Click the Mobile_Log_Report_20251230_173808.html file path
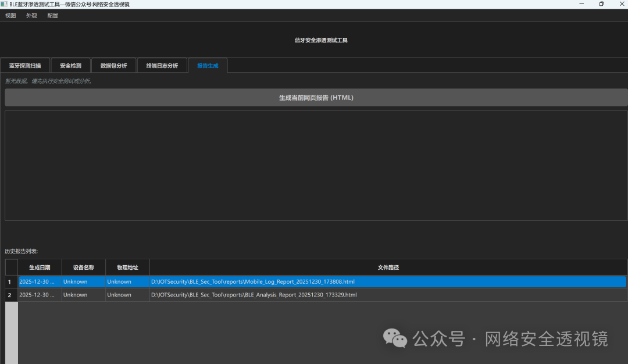Viewport: 628px width, 364px height. point(253,282)
